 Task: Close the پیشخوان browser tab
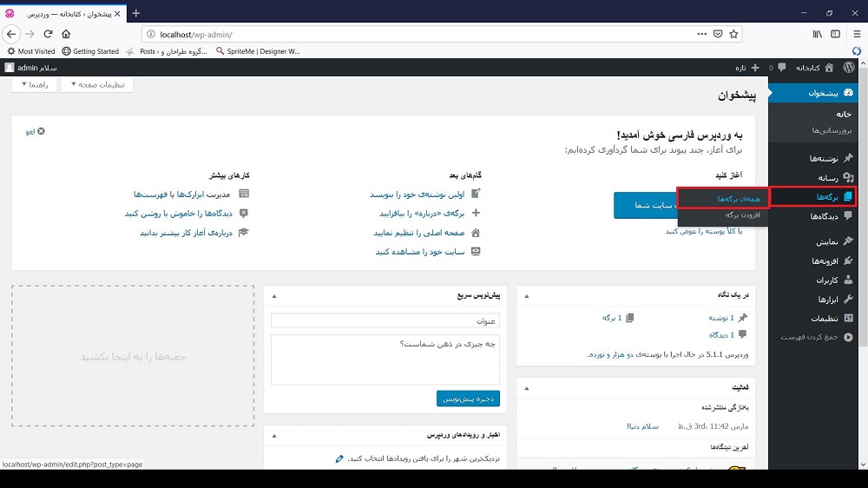click(117, 14)
